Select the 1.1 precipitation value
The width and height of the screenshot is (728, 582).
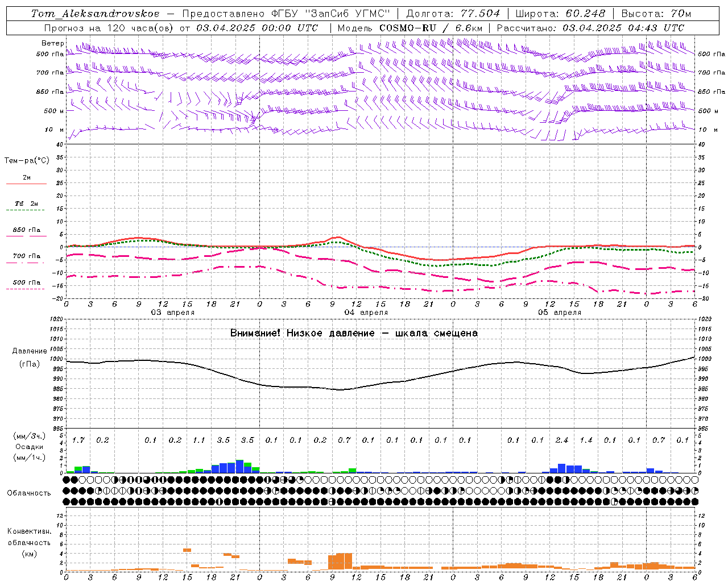tap(199, 440)
